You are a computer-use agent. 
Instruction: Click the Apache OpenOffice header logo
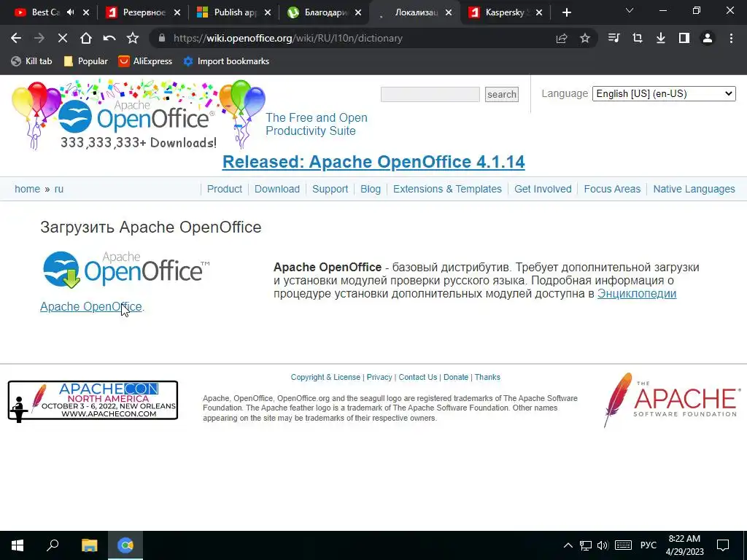click(138, 114)
